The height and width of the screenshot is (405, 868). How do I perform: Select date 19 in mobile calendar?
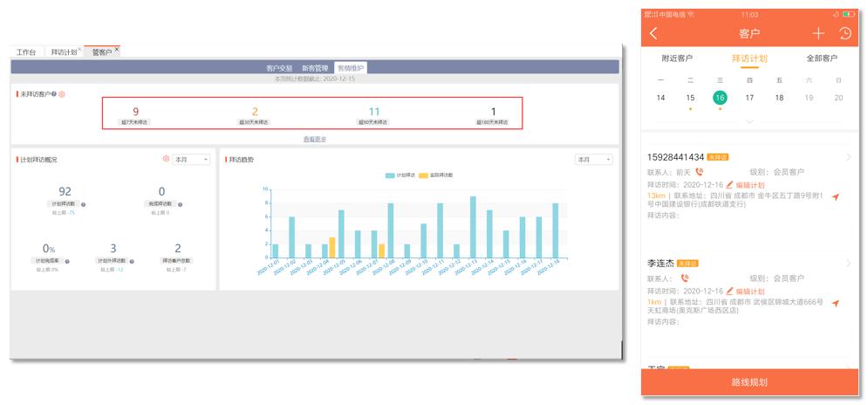coord(809,98)
